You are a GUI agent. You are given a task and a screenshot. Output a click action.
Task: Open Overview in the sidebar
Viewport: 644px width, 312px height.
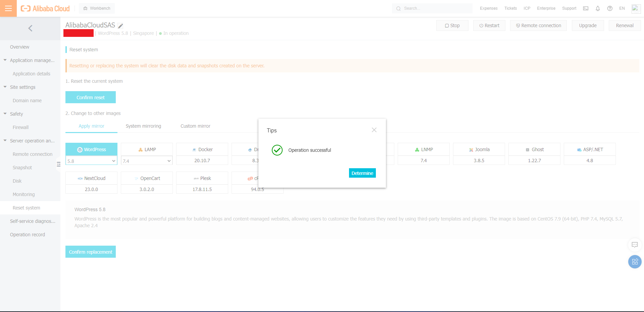pyautogui.click(x=30, y=47)
